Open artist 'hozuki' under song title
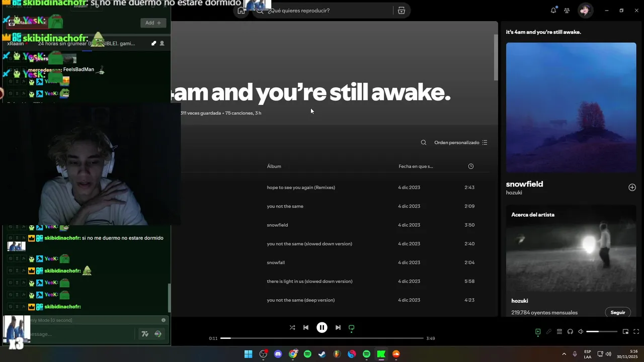The height and width of the screenshot is (362, 644). [x=514, y=193]
